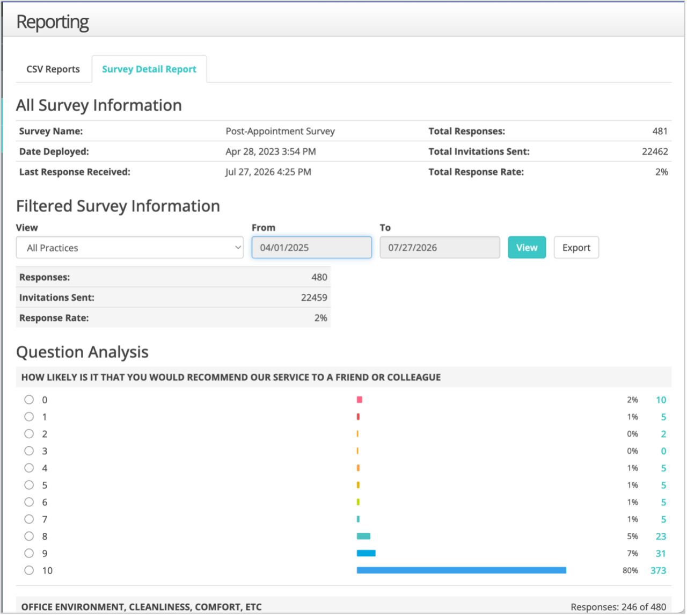The width and height of the screenshot is (687, 616).
Task: Click the From date field 04/01/2025
Action: click(311, 248)
